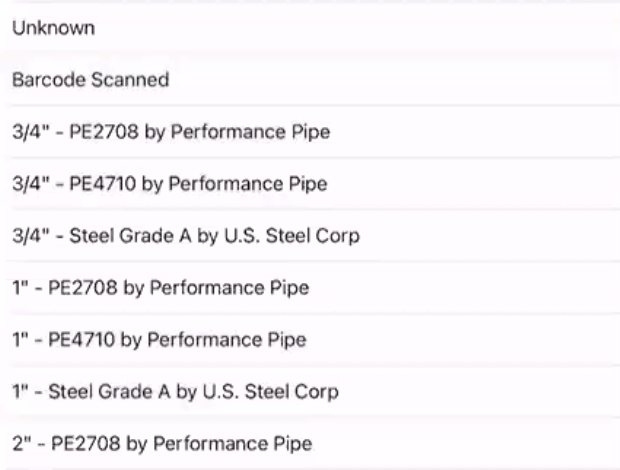Choose 3/4" Steel Grade A pipe
The width and height of the screenshot is (620, 470).
click(186, 236)
